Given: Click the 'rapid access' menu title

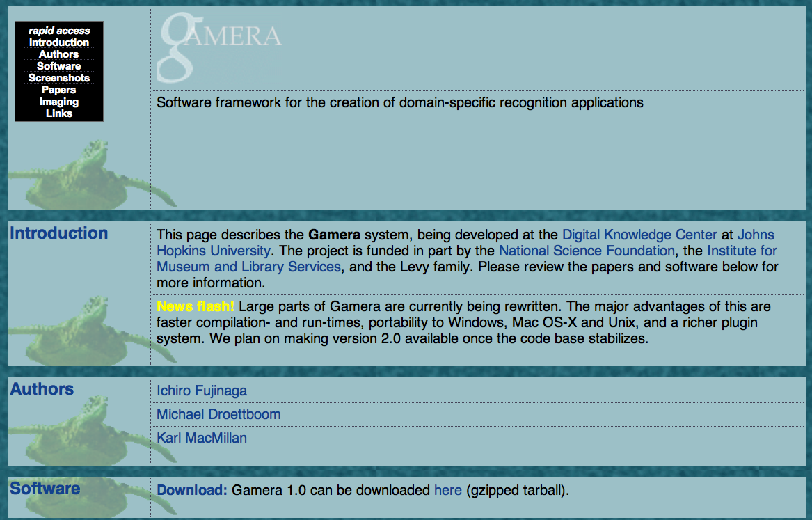Looking at the screenshot, I should [59, 31].
